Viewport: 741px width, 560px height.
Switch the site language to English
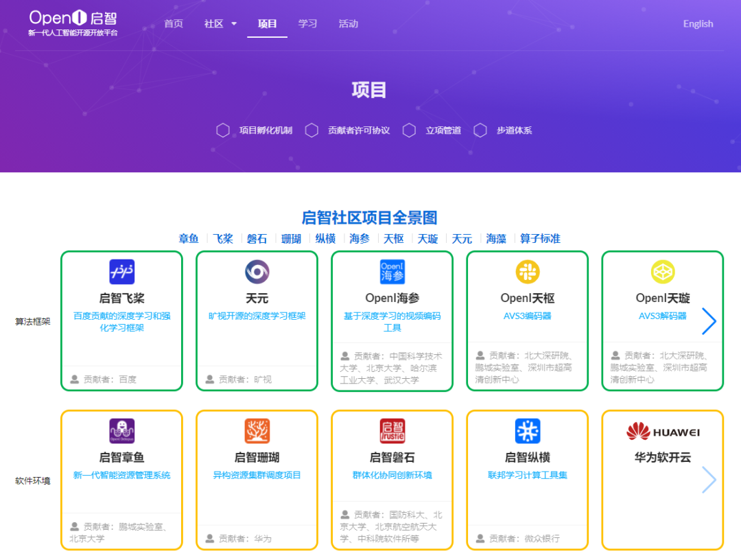tap(698, 23)
